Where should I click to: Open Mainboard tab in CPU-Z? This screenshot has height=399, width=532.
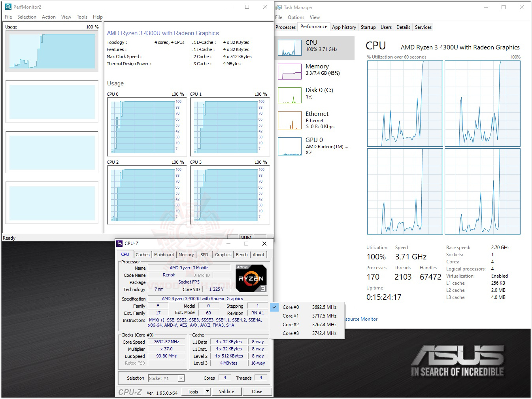[x=164, y=255]
